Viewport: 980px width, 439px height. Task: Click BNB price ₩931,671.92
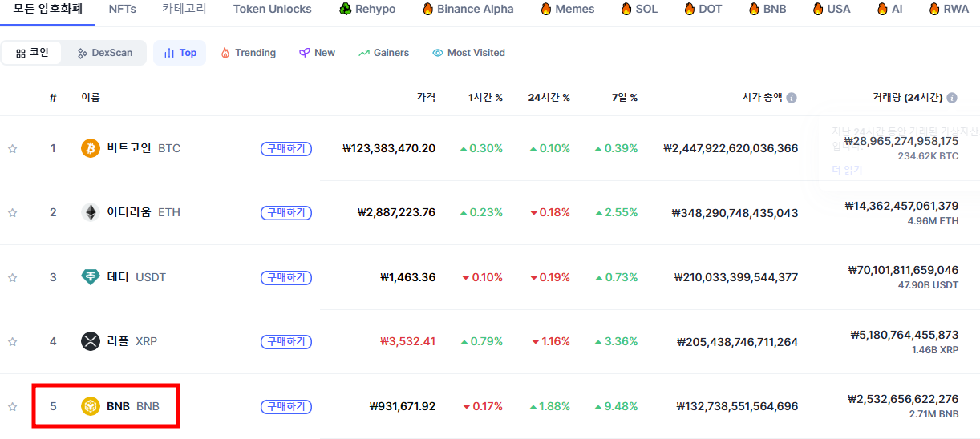coord(403,406)
